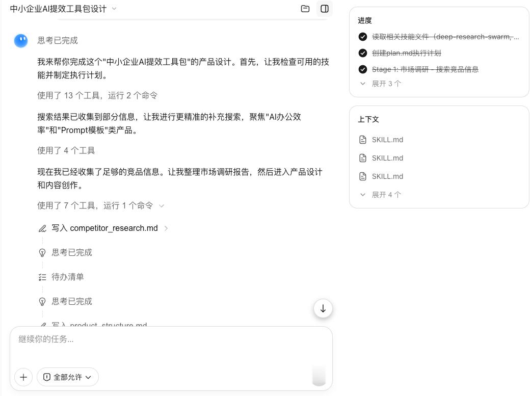Click the to-do list icon
The width and height of the screenshot is (532, 396).
tap(42, 277)
